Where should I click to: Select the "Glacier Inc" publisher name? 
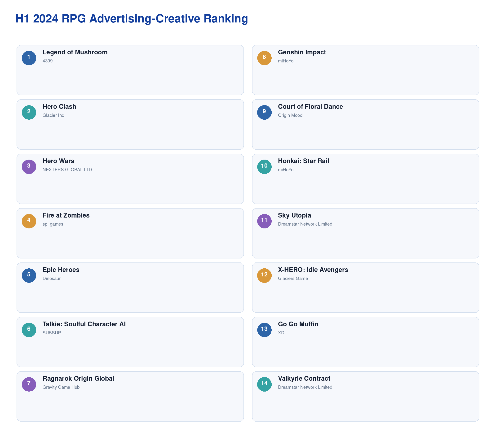click(53, 116)
